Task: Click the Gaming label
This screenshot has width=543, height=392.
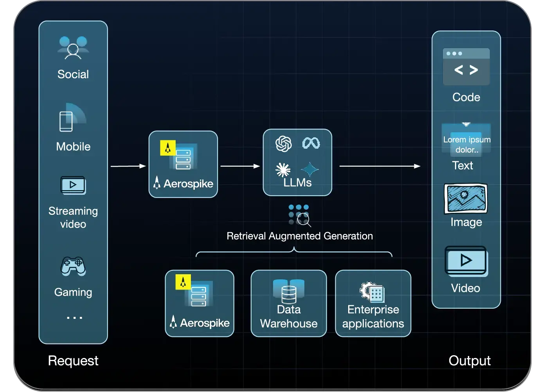Action: [x=73, y=292]
